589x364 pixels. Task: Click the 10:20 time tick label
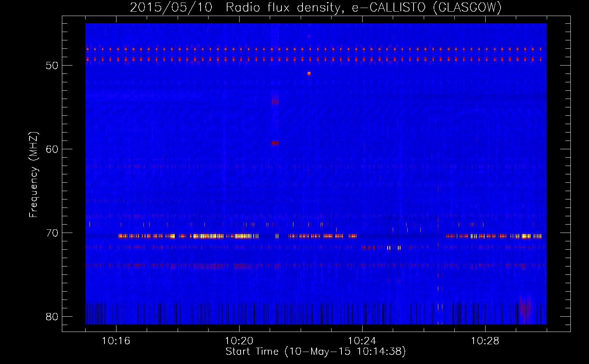tap(239, 341)
